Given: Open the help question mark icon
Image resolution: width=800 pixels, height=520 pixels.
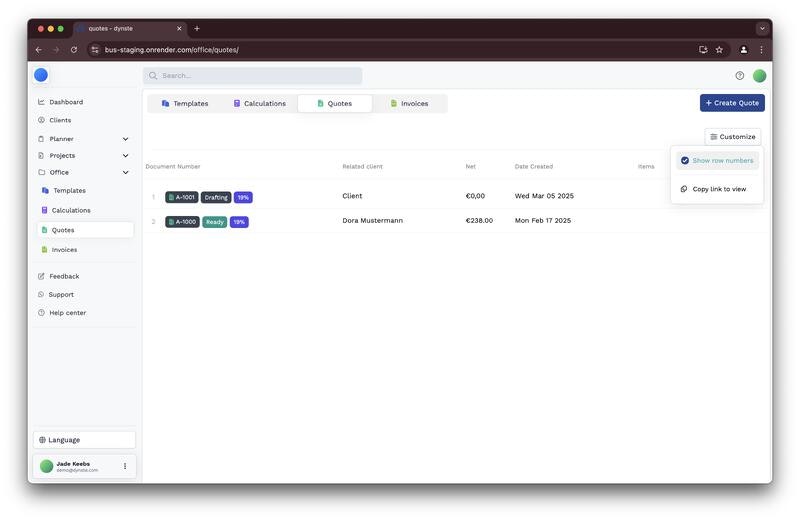Looking at the screenshot, I should click(x=739, y=76).
